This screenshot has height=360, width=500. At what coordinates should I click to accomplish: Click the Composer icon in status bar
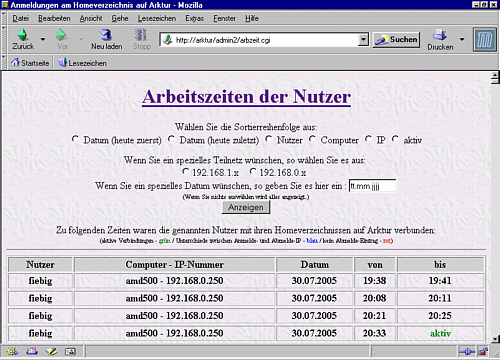(x=52, y=351)
